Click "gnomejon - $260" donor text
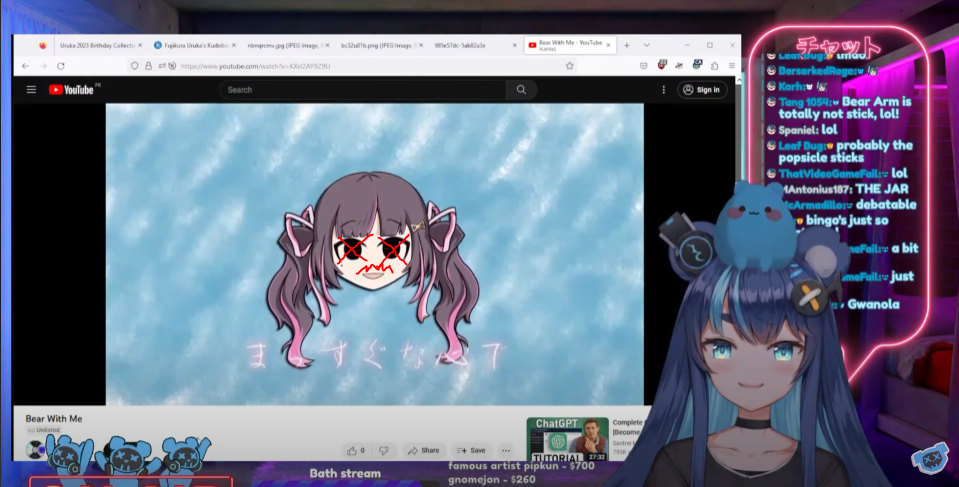The image size is (959, 487). tap(492, 480)
